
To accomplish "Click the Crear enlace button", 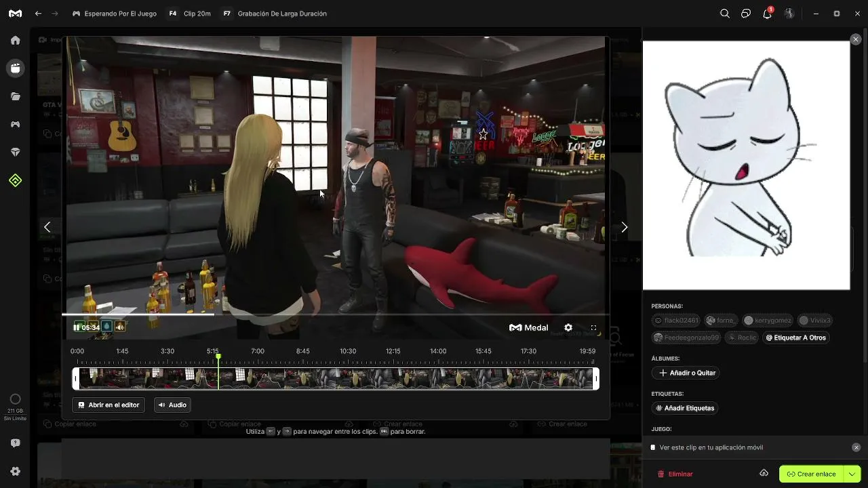I will tap(812, 474).
